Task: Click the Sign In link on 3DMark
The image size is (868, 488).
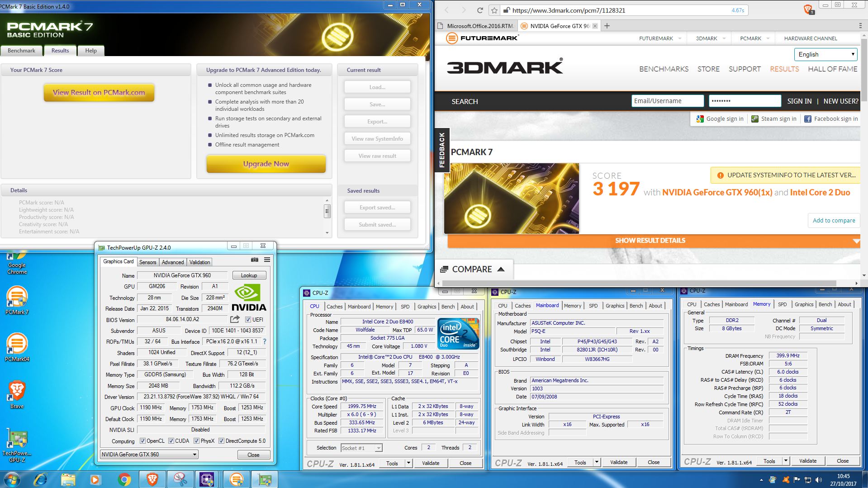Action: (x=799, y=101)
